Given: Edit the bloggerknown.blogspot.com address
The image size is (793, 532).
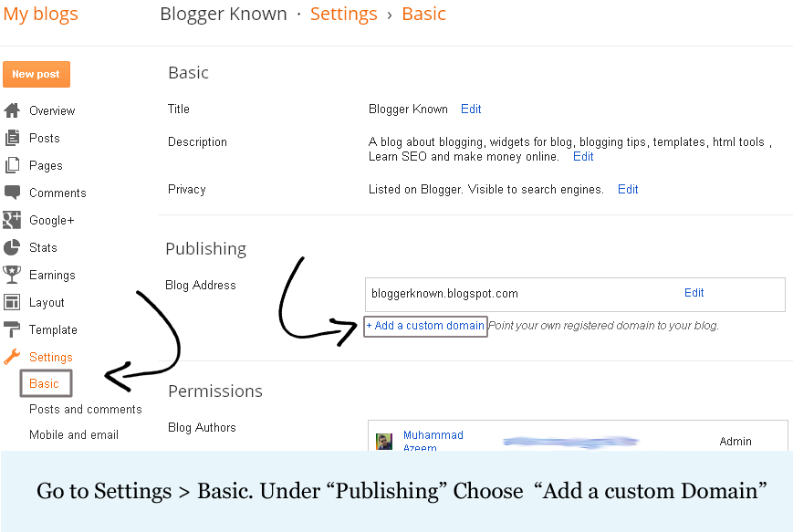Looking at the screenshot, I should [694, 293].
